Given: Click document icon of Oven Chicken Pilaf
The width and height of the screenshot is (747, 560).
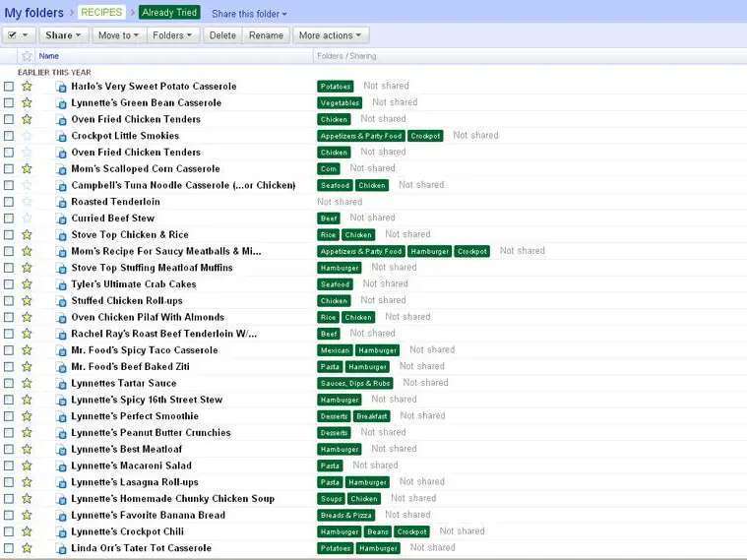Looking at the screenshot, I should click(x=61, y=318).
